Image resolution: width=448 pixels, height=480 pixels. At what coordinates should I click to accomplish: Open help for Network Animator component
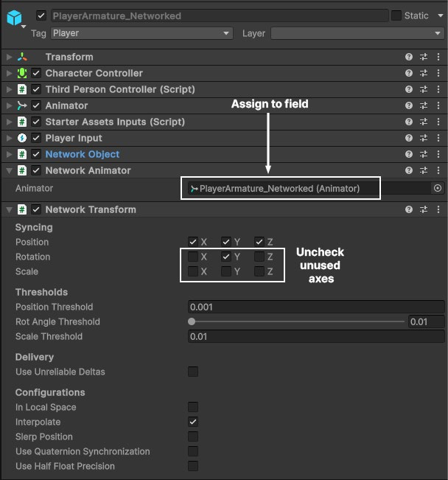click(409, 170)
